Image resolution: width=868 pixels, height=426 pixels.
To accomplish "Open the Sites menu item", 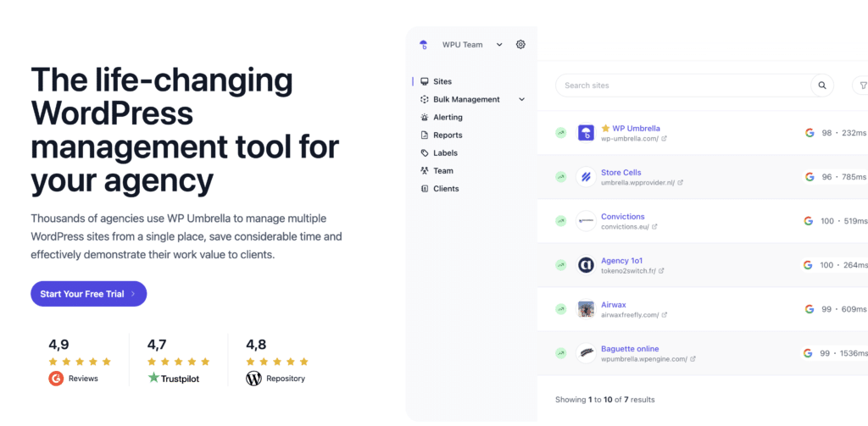I will [442, 81].
